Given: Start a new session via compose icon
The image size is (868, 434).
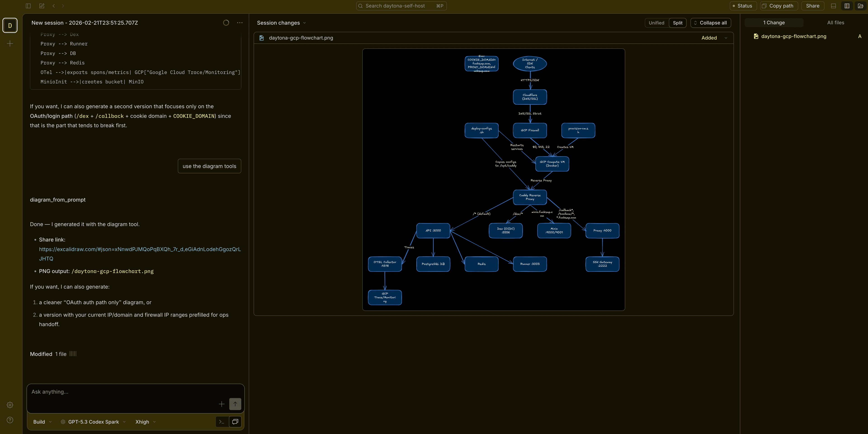Looking at the screenshot, I should coord(41,6).
